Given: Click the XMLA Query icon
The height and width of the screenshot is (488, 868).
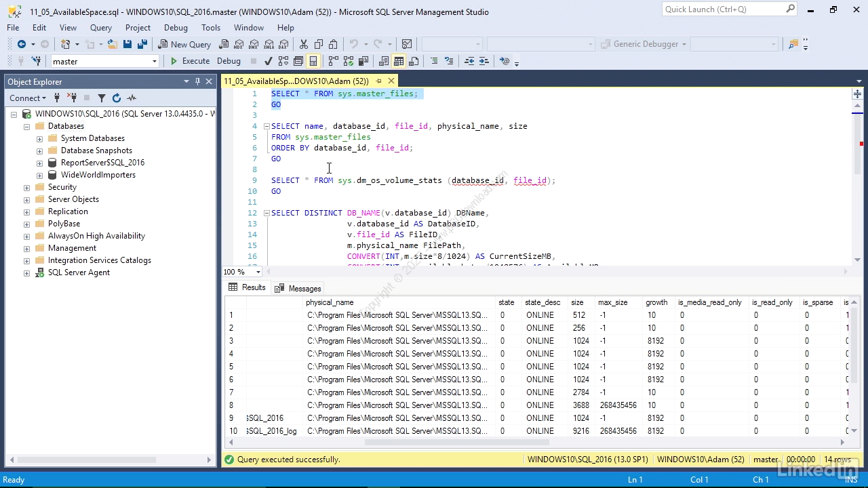Looking at the screenshot, I should pyautogui.click(x=269, y=44).
